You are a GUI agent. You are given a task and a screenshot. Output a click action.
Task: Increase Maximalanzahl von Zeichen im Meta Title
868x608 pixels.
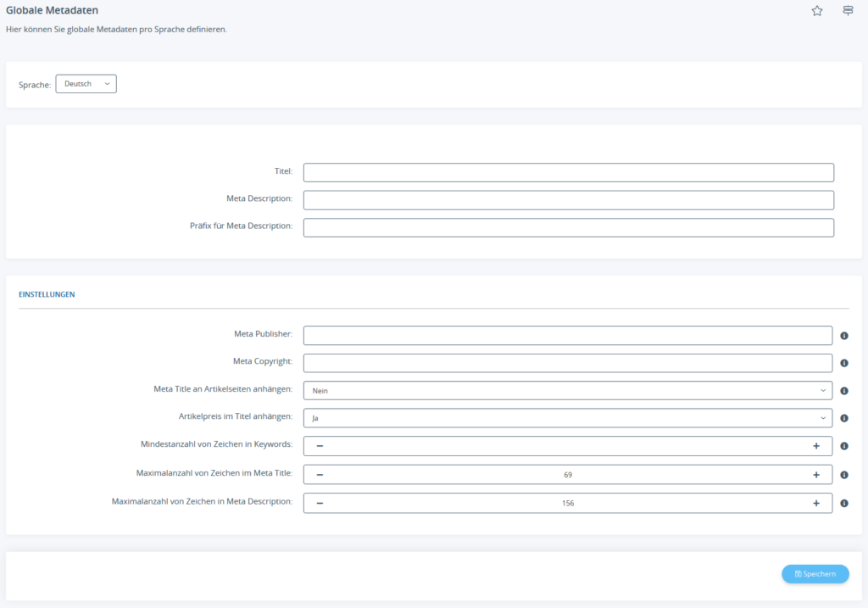pyautogui.click(x=815, y=475)
